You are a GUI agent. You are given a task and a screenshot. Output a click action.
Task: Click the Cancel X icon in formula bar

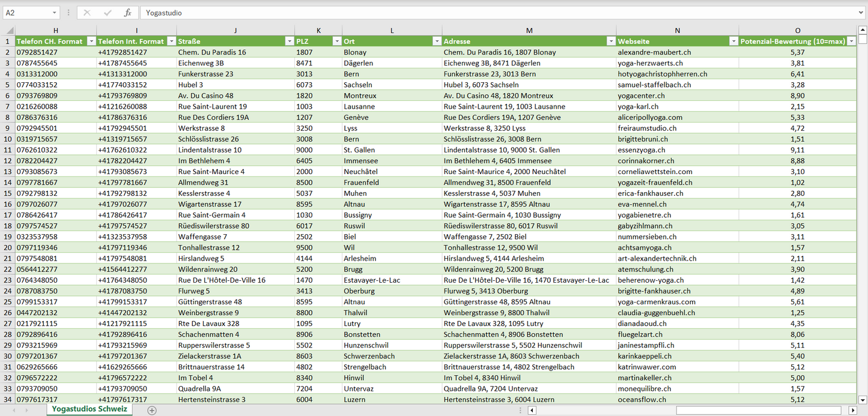pyautogui.click(x=87, y=13)
